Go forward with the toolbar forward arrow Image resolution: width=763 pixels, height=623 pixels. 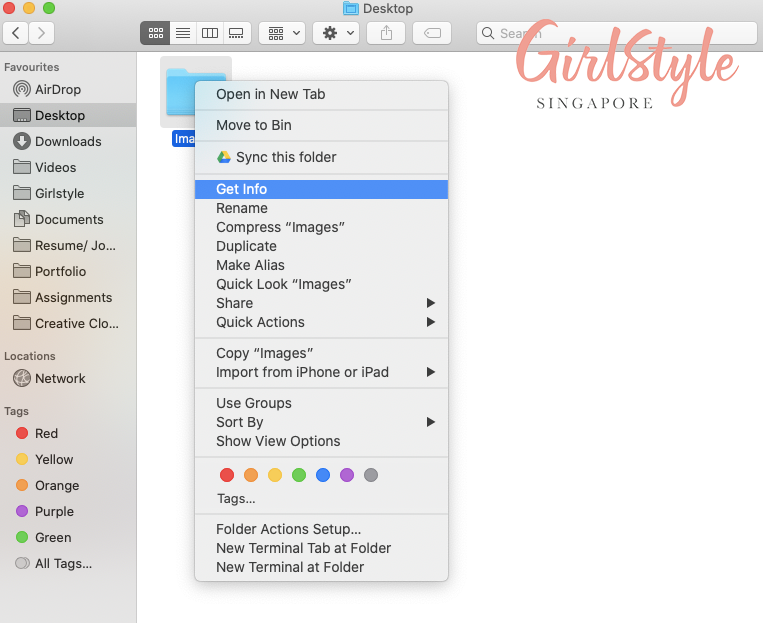tap(41, 33)
